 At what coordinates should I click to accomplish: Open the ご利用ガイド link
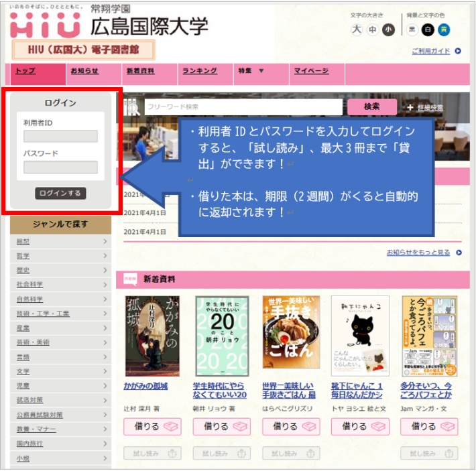point(431,51)
